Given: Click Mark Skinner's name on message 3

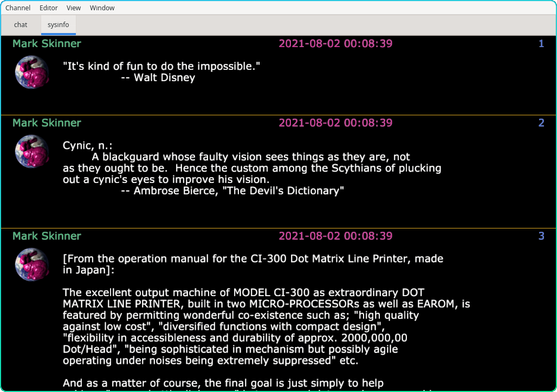Looking at the screenshot, I should point(47,236).
